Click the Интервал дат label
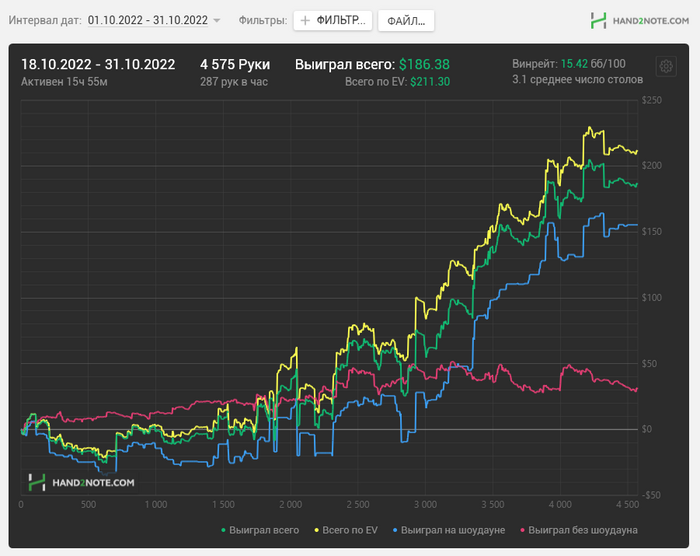The image size is (700, 556). tap(45, 20)
